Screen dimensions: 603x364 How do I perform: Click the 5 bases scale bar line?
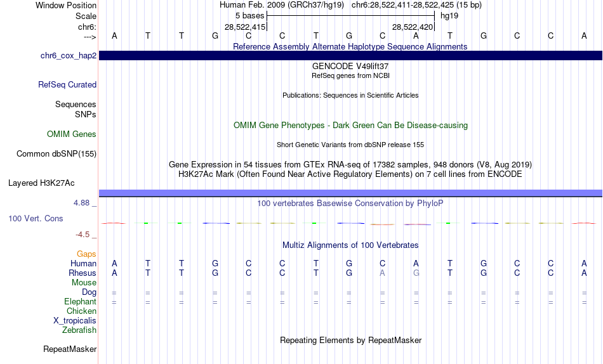[350, 16]
